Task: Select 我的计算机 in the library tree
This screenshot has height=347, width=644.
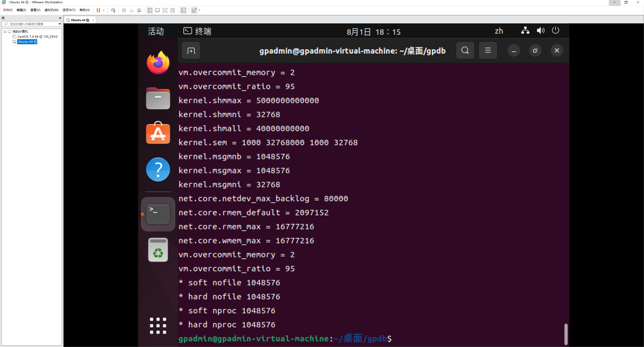Action: pos(20,31)
